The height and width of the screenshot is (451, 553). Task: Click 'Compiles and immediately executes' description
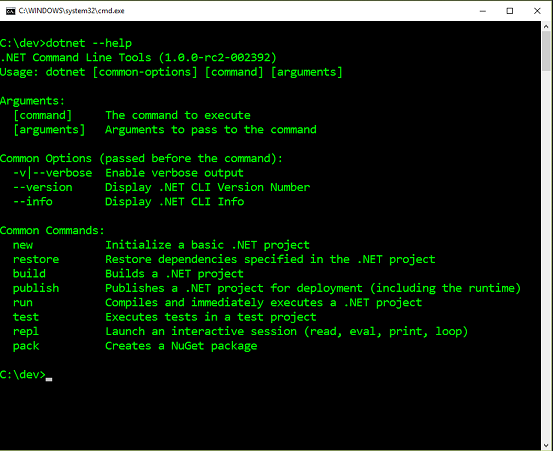click(x=264, y=303)
